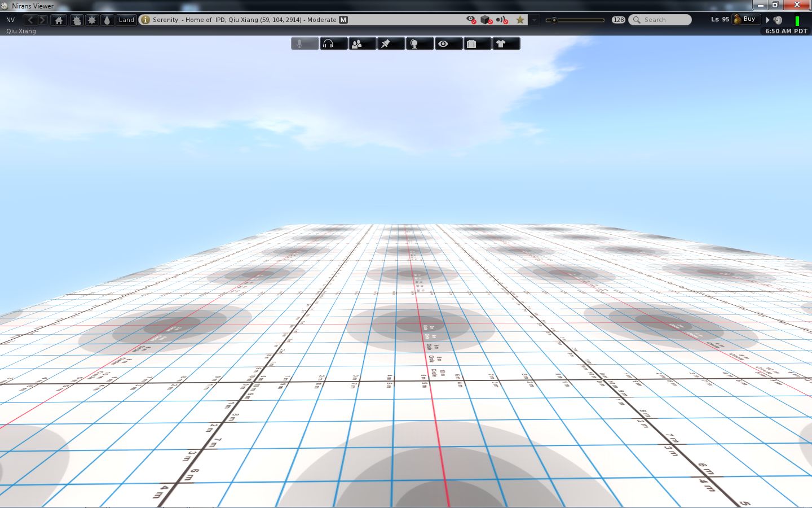812x508 pixels.
Task: Click the water drop environment icon
Action: (107, 20)
